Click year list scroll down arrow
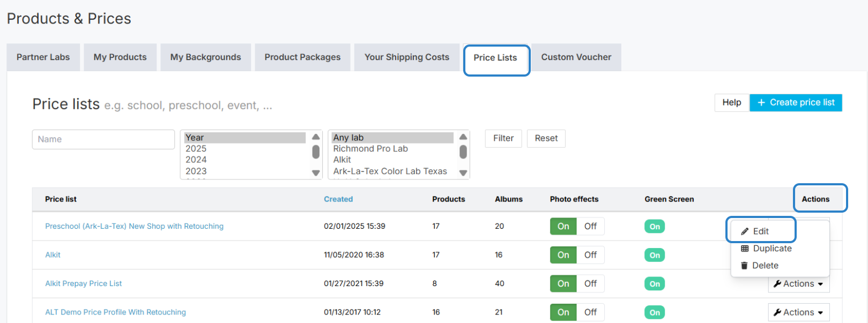 coord(316,173)
